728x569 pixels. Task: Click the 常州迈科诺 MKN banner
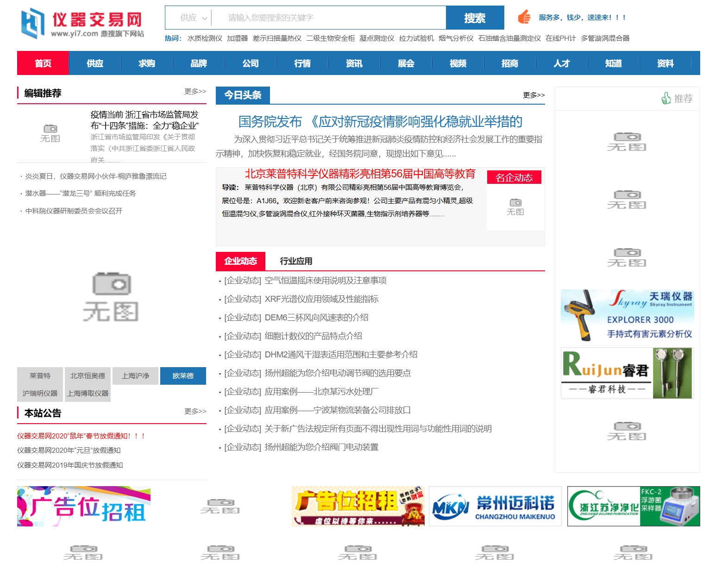point(495,506)
